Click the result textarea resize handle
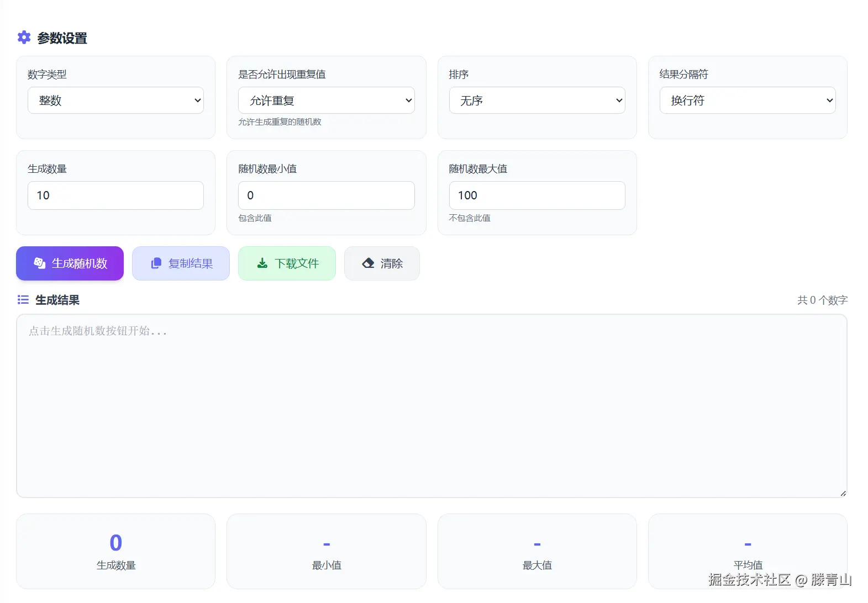This screenshot has width=868, height=603. [x=843, y=493]
